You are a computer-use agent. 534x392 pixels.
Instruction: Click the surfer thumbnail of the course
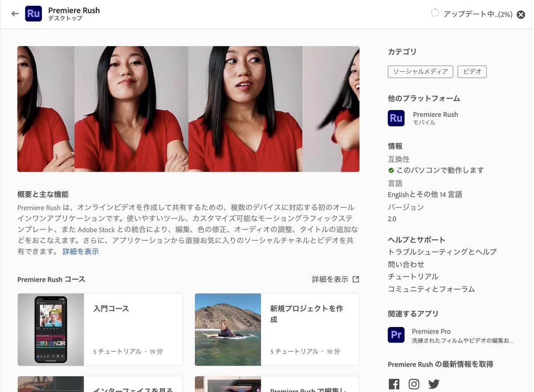coord(228,330)
